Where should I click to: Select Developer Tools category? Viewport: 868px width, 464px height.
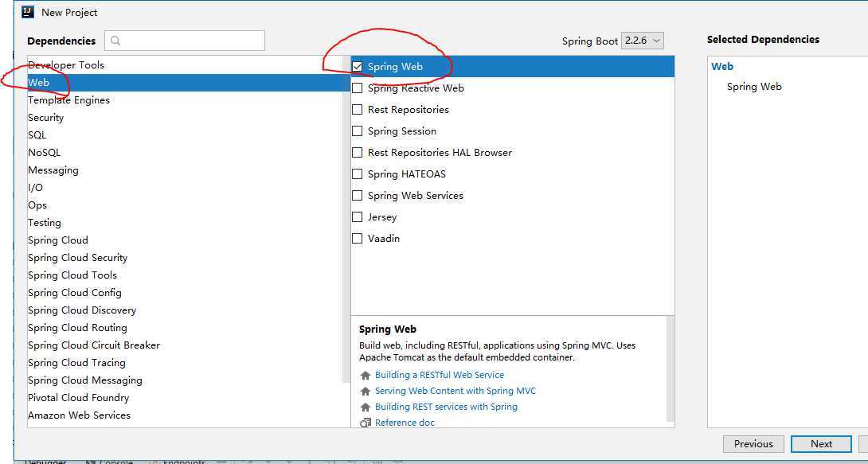click(x=186, y=65)
